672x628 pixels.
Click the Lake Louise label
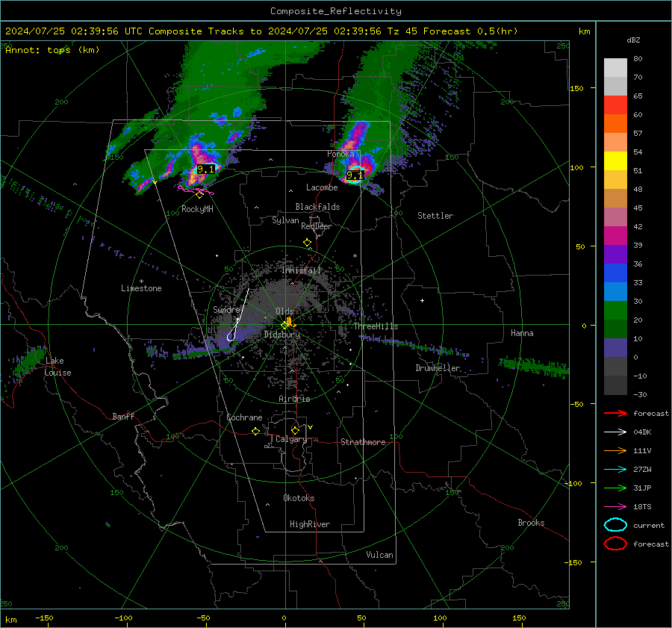point(57,367)
